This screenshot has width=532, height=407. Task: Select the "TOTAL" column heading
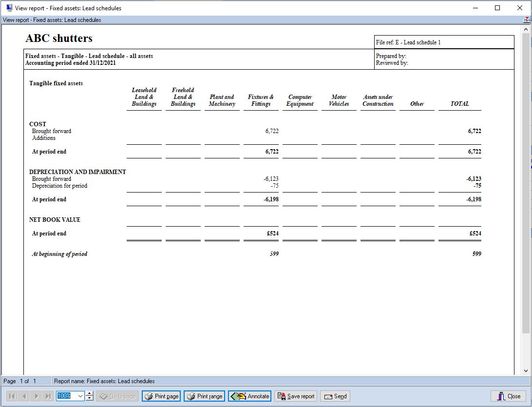click(460, 104)
